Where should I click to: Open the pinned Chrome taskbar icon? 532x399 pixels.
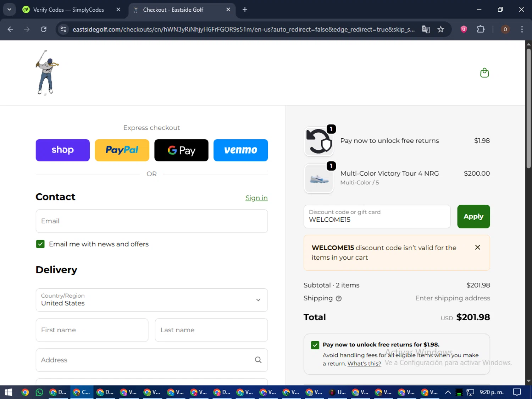(25, 392)
